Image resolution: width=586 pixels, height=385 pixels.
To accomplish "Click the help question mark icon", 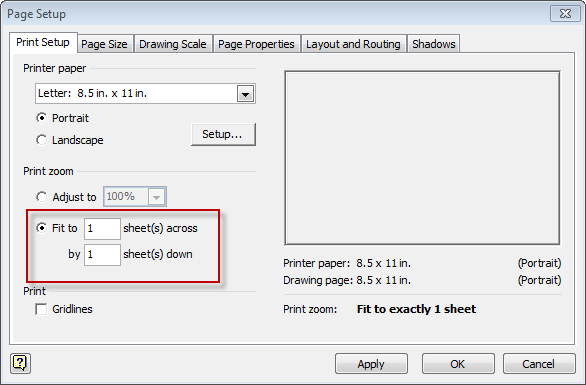I will coord(20,363).
